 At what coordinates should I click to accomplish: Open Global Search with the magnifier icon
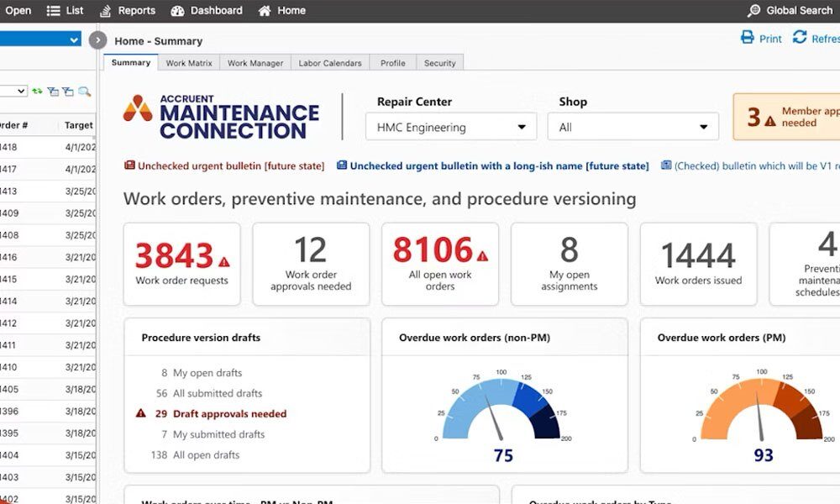coord(754,10)
